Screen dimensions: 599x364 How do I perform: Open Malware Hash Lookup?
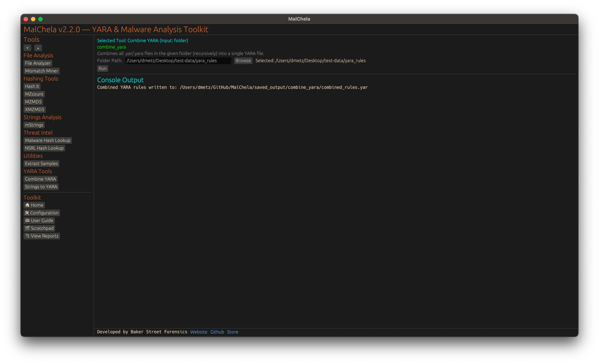pyautogui.click(x=47, y=140)
